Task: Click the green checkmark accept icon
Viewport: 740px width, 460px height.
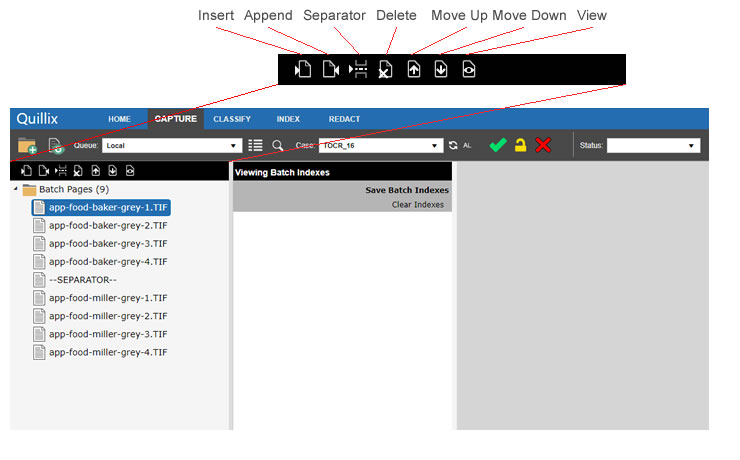Action: [x=497, y=145]
